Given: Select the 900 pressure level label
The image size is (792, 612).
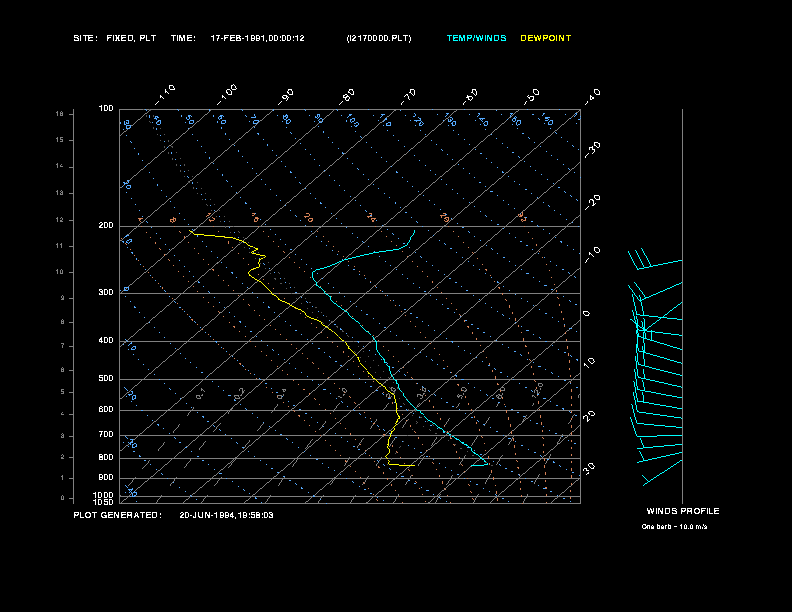Looking at the screenshot, I should click(106, 477).
